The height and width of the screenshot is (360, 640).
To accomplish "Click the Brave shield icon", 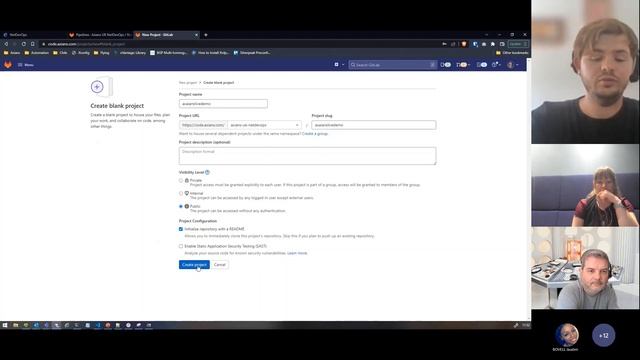I will 464,44.
